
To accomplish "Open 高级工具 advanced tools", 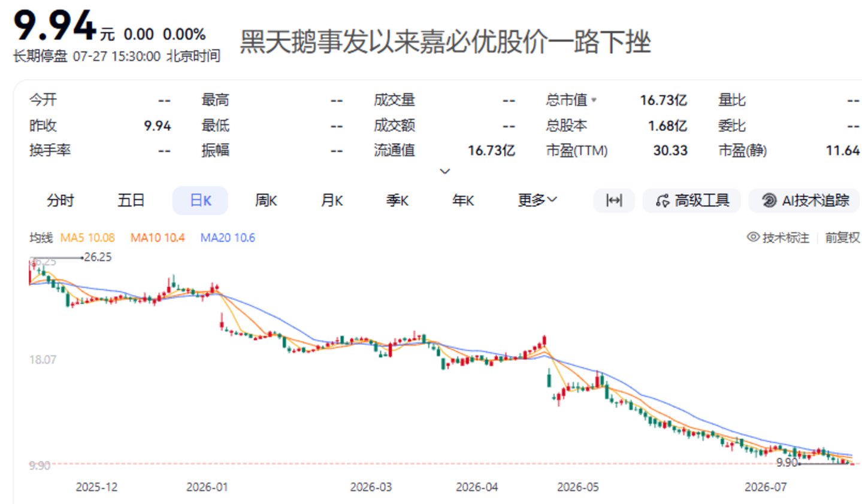I will [x=692, y=201].
